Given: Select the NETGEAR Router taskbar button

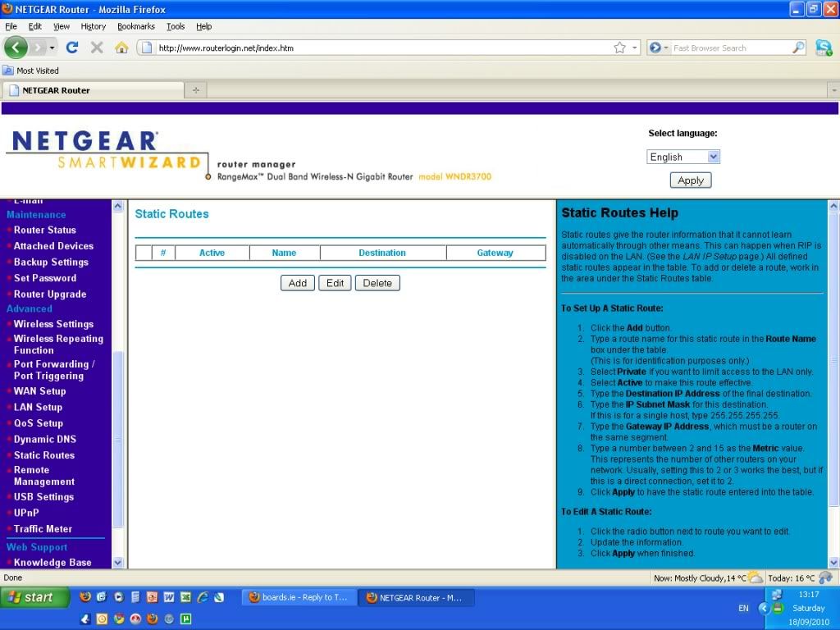Looking at the screenshot, I should pos(414,597).
